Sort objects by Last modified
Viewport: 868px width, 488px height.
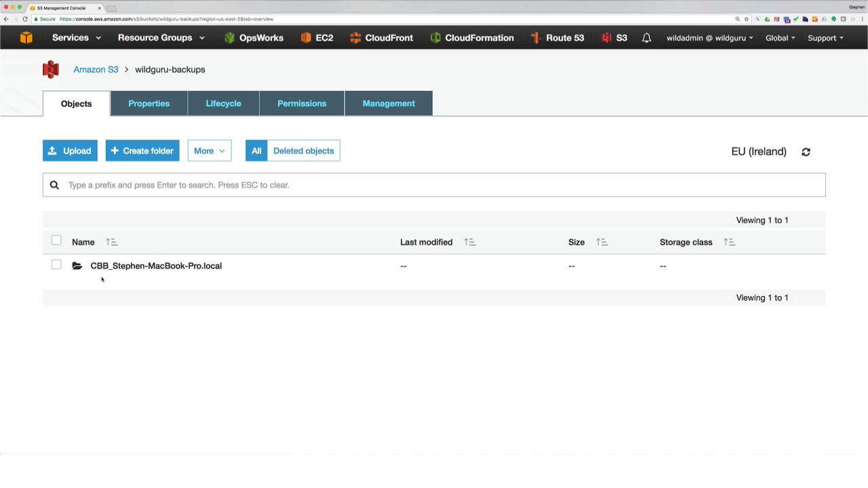click(x=469, y=242)
